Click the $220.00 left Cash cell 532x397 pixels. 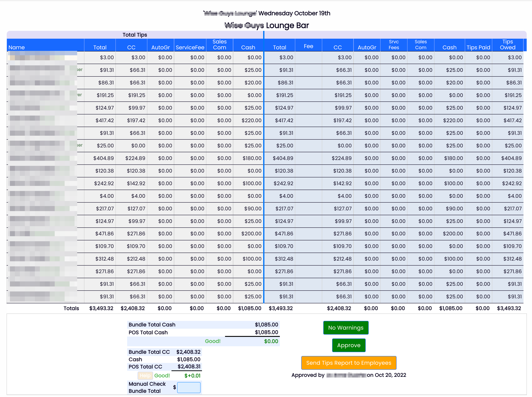pos(251,120)
